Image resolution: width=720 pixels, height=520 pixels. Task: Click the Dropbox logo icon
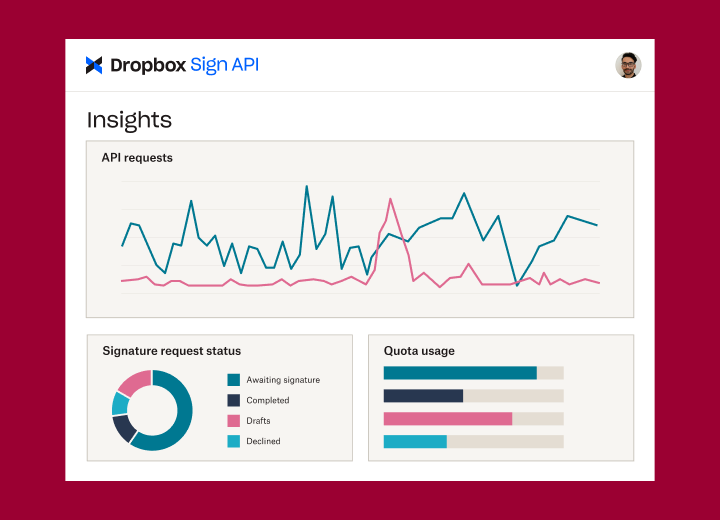coord(94,65)
